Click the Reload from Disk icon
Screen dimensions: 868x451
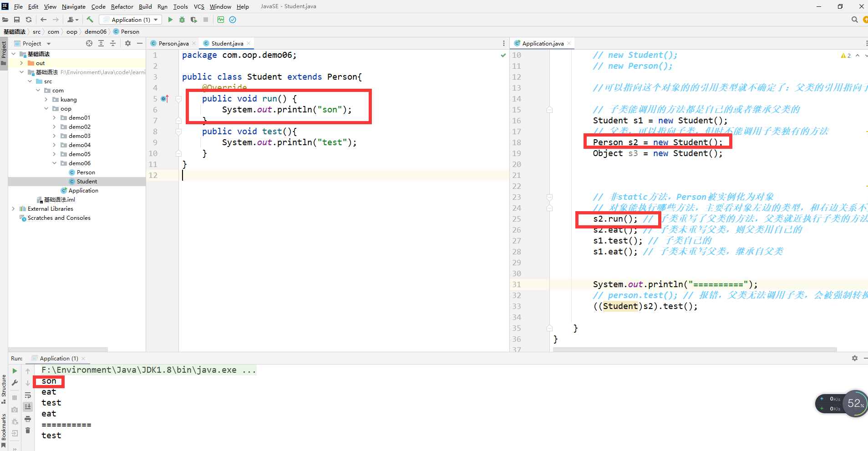coord(29,20)
